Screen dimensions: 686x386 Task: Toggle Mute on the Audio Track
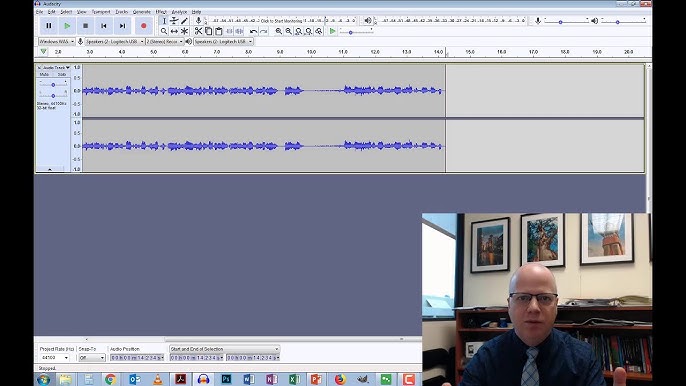click(44, 74)
